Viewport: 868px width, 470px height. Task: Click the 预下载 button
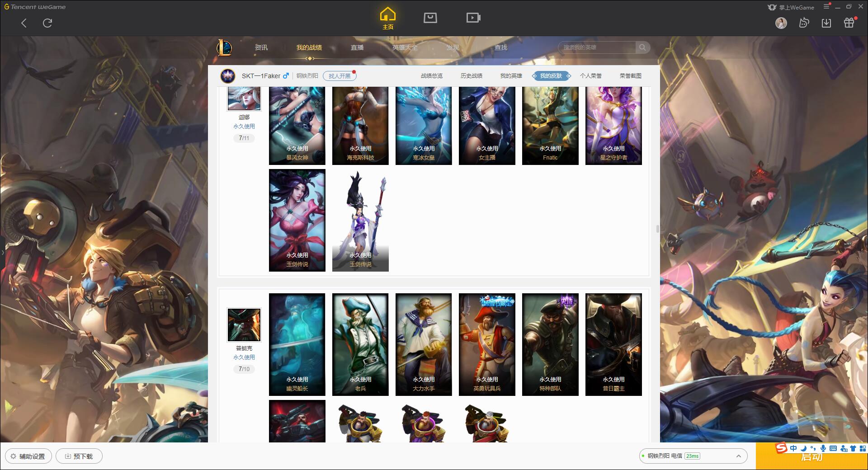[79, 456]
